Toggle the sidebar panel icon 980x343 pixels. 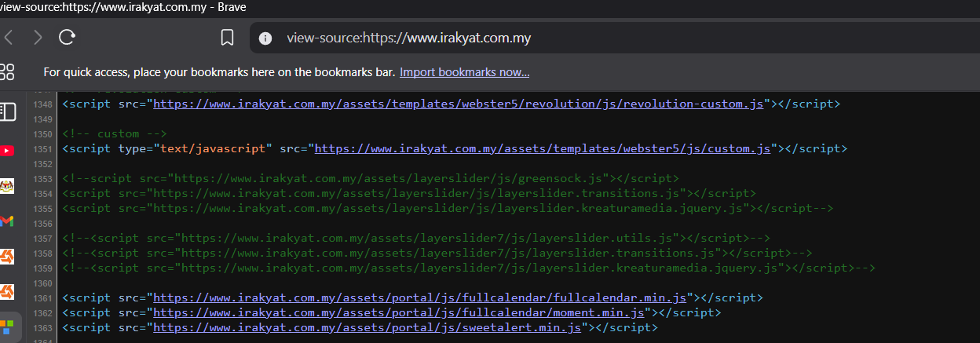pos(8,111)
